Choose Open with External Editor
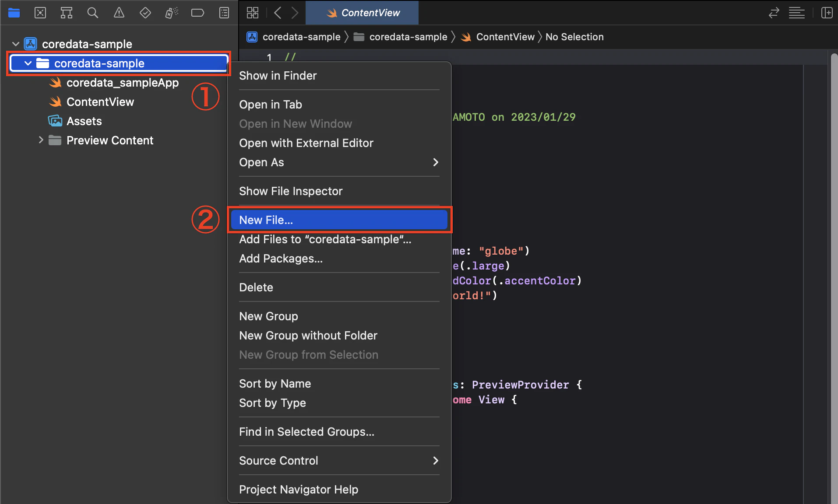 tap(339, 143)
